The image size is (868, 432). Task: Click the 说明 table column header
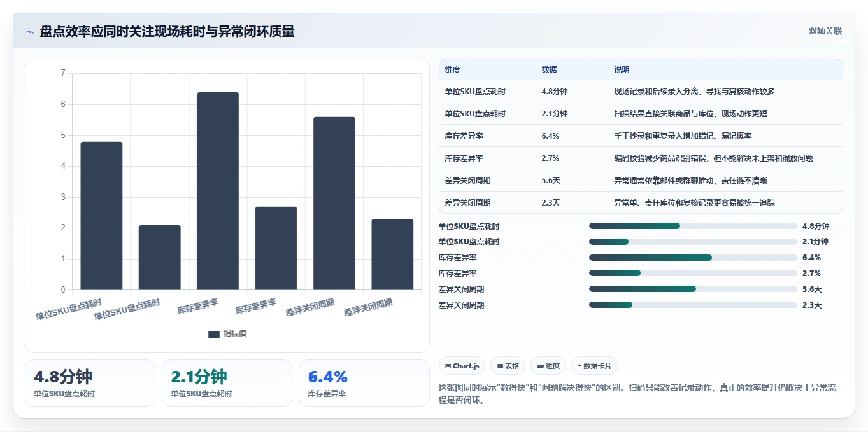pyautogui.click(x=622, y=69)
